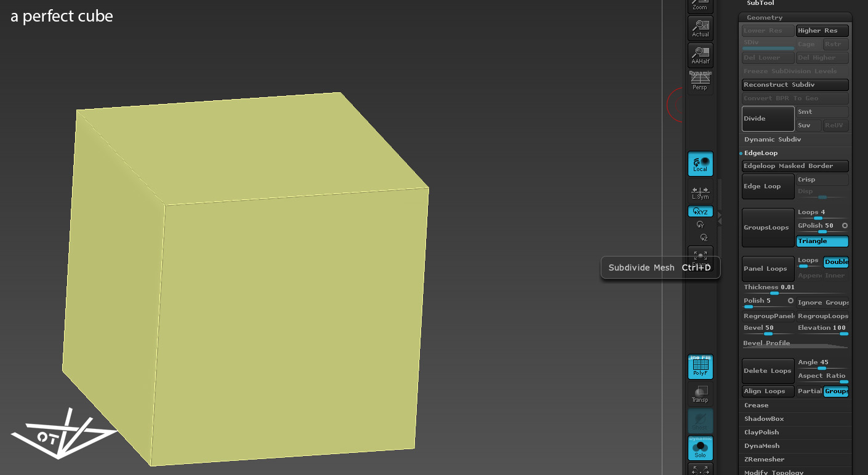Toggle Double option for Panel Loops
This screenshot has height=475, width=868.
click(836, 262)
